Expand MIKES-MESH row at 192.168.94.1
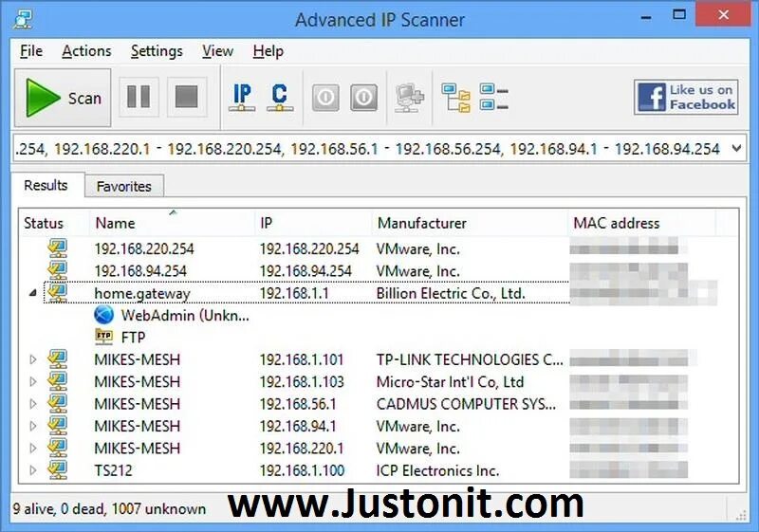Screen dimensions: 759x532 click(x=33, y=426)
